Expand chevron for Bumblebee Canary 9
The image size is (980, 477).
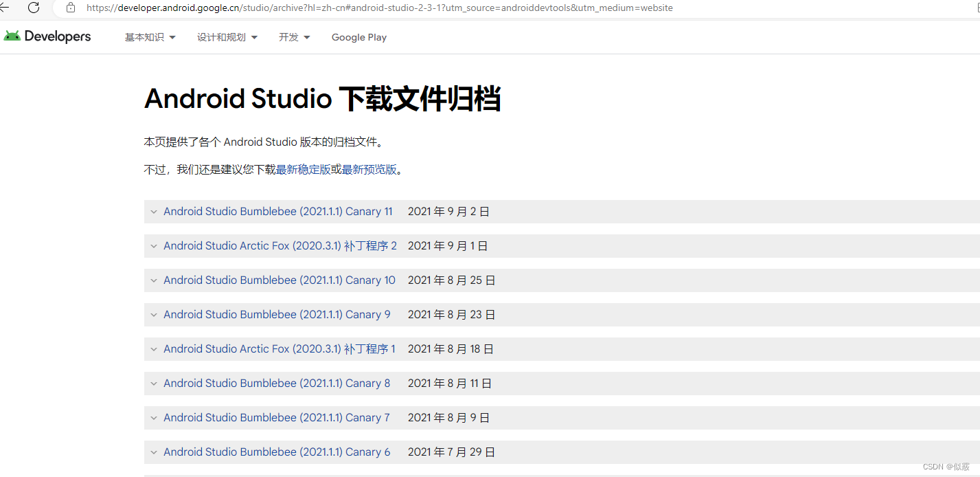tap(154, 315)
